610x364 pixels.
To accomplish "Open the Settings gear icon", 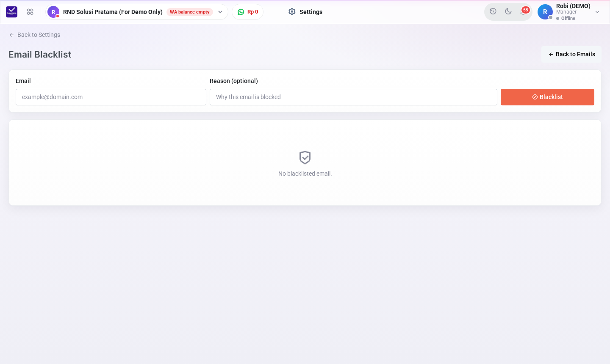I will click(x=292, y=12).
